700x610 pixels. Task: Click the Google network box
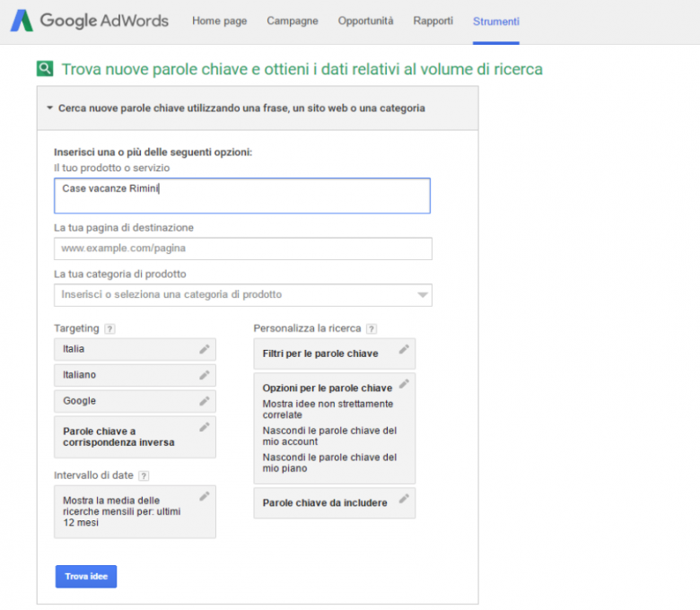click(135, 401)
